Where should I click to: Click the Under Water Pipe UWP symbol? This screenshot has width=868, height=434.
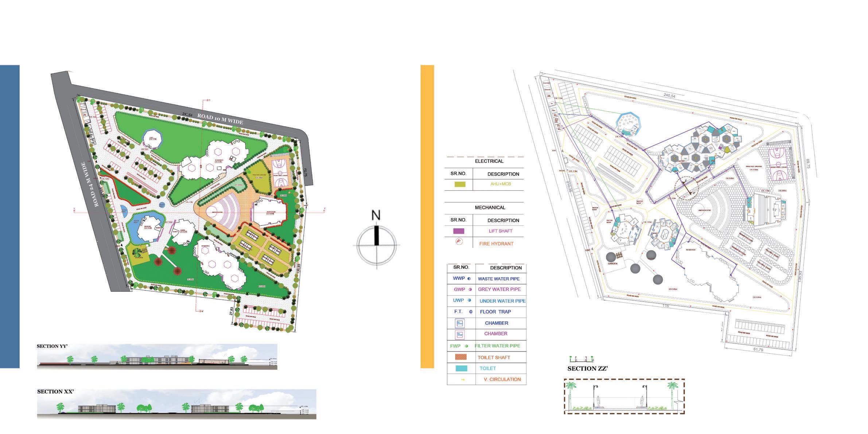(x=469, y=301)
